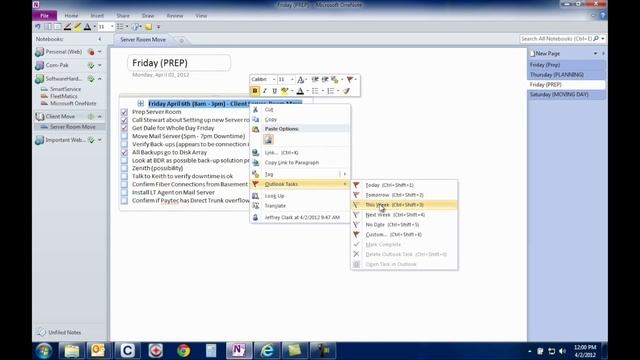This screenshot has height=360, width=640.
Task: Uncheck the All Backups go to Disk Array box
Action: point(124,152)
